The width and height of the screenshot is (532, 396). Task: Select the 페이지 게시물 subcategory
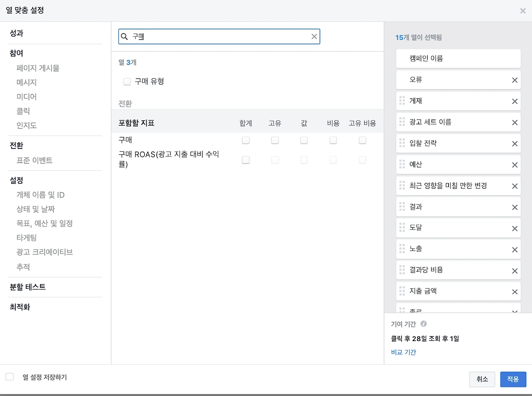pyautogui.click(x=38, y=68)
